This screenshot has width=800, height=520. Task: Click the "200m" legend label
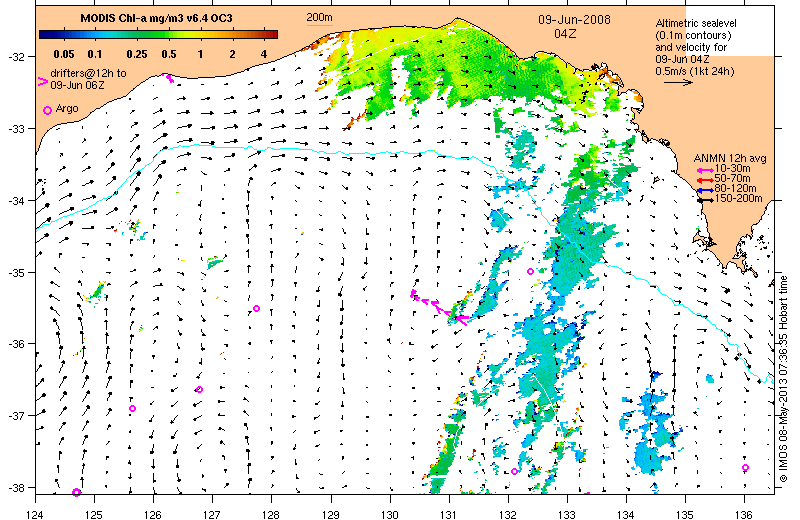[319, 17]
